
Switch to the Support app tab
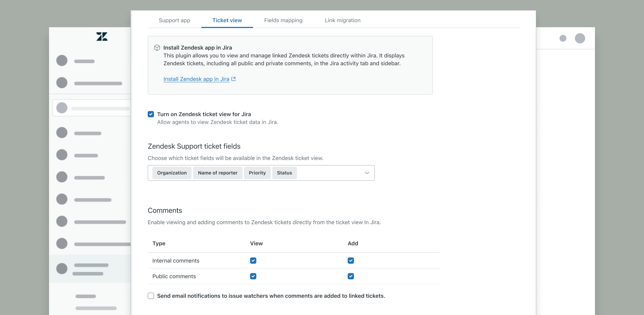coord(174,20)
